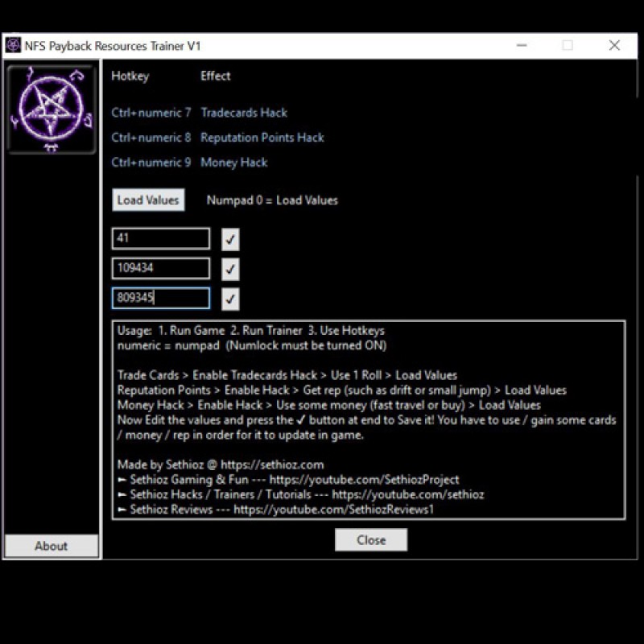
Task: Click the Numpad 0 = Load Values text
Action: [x=272, y=200]
